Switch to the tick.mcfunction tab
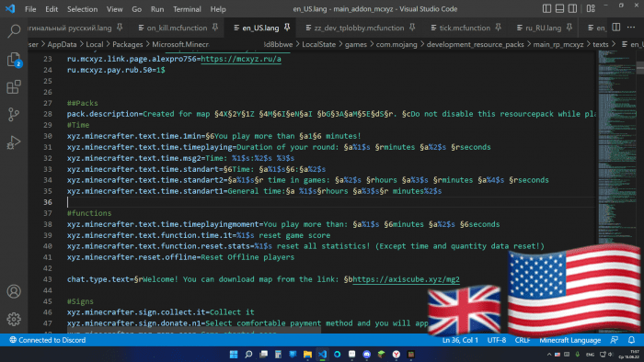The image size is (644, 362). tap(465, 28)
